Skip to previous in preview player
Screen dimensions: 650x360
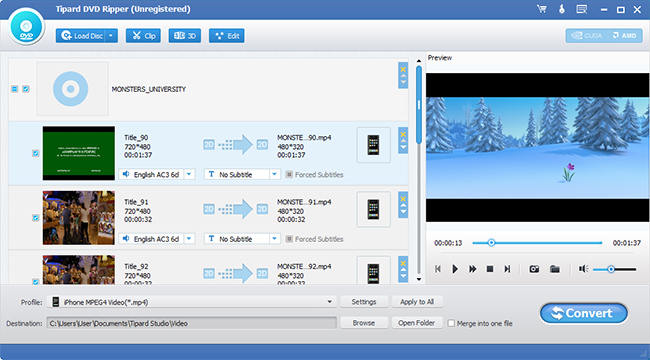tap(438, 269)
